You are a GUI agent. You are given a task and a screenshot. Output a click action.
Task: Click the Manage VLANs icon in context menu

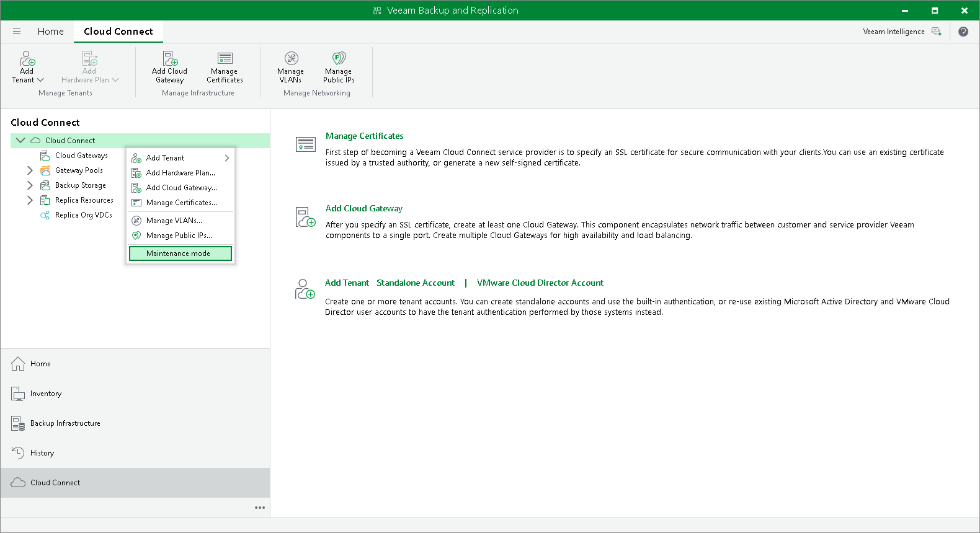point(136,221)
